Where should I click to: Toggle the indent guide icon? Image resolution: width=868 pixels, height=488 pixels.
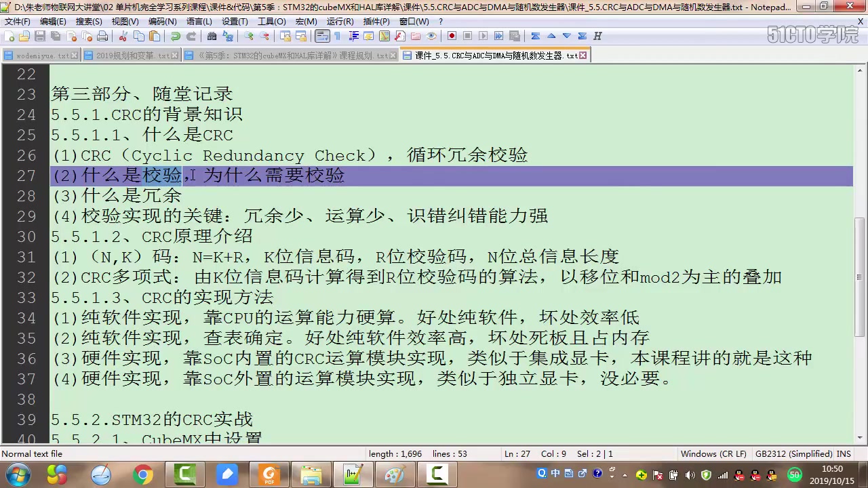tap(353, 36)
